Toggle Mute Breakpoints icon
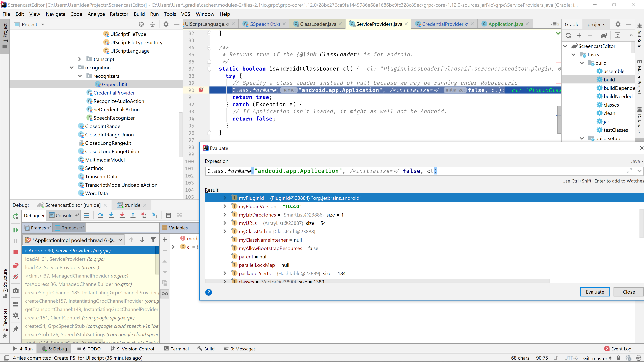The image size is (644, 362). 15,277
